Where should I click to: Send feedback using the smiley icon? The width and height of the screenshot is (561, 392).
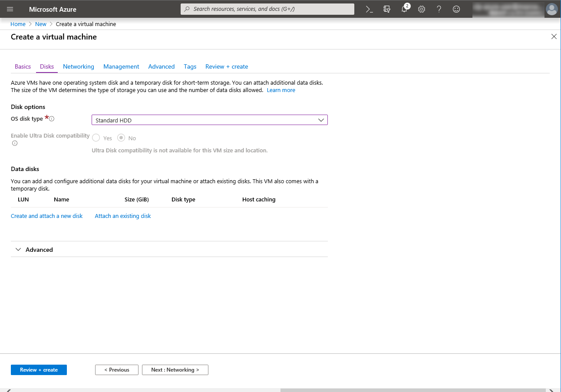coord(456,9)
